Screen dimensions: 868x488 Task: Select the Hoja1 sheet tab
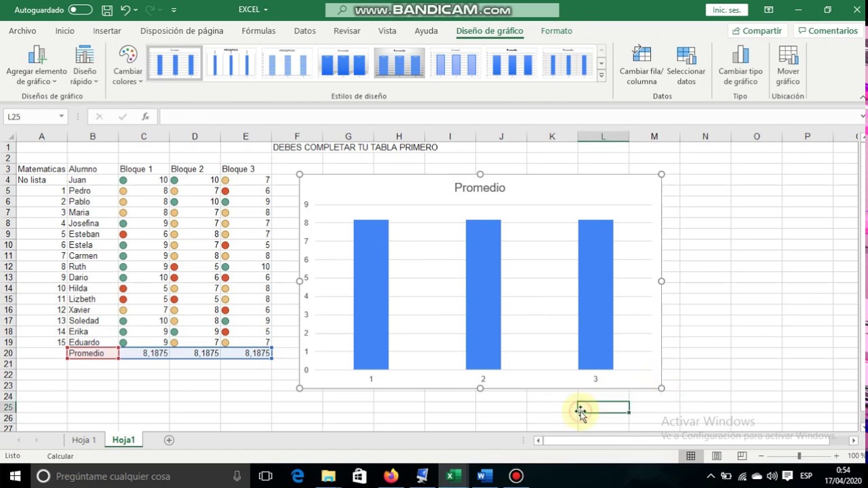(x=123, y=440)
